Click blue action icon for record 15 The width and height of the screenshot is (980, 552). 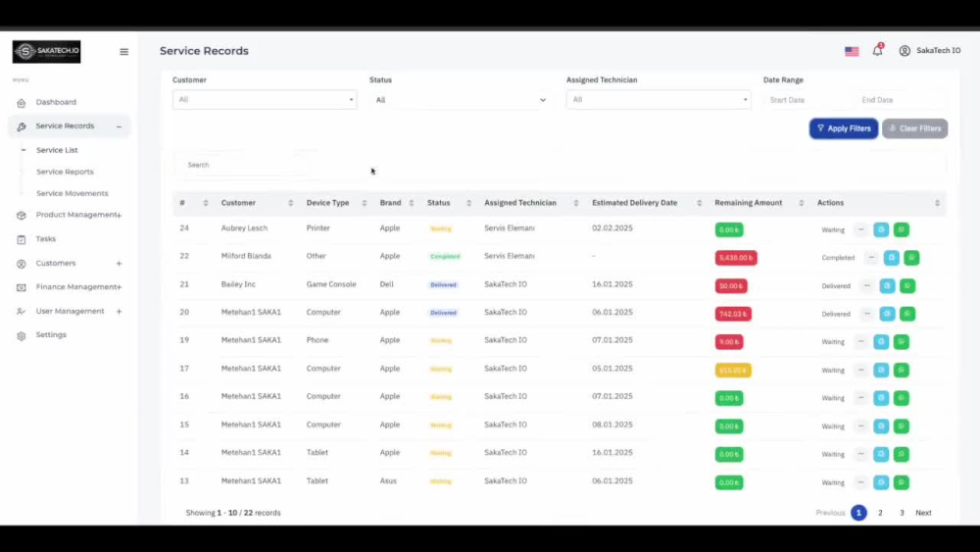881,427
